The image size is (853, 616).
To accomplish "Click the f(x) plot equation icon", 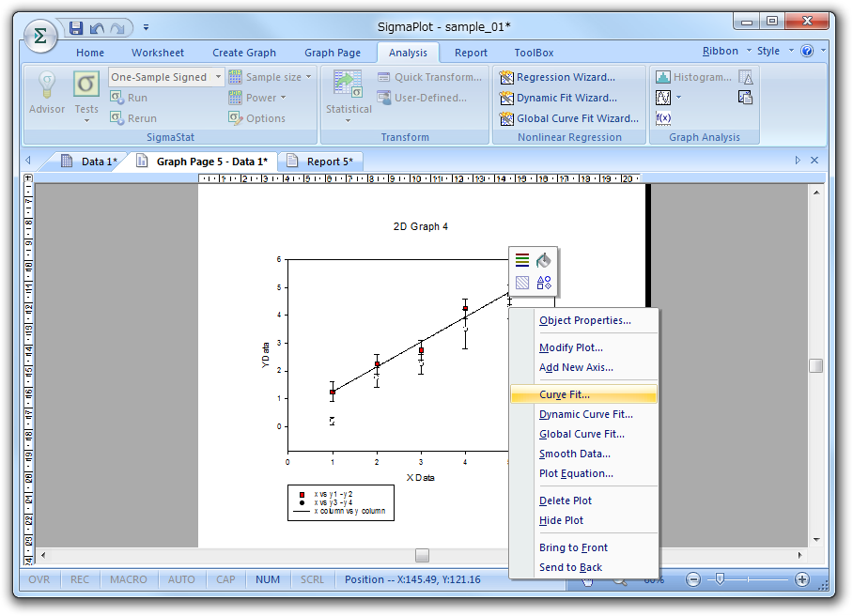I will click(x=663, y=118).
